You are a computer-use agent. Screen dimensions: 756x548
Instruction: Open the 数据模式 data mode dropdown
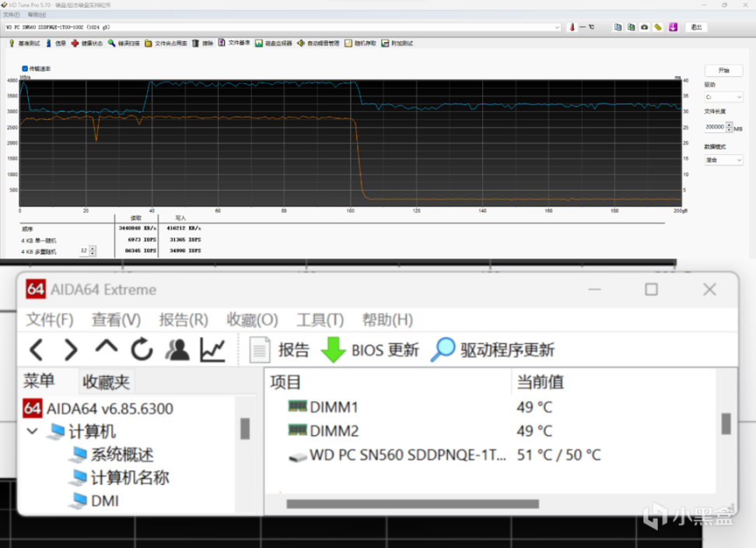(723, 160)
